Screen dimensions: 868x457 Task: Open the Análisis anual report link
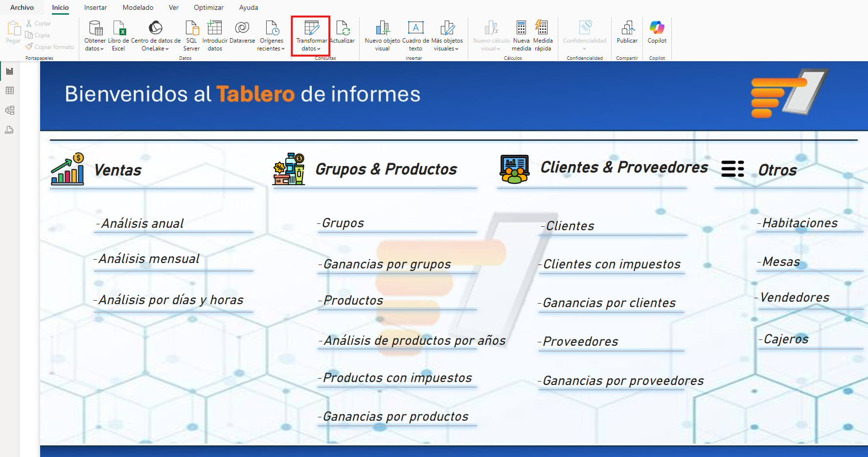coord(141,223)
